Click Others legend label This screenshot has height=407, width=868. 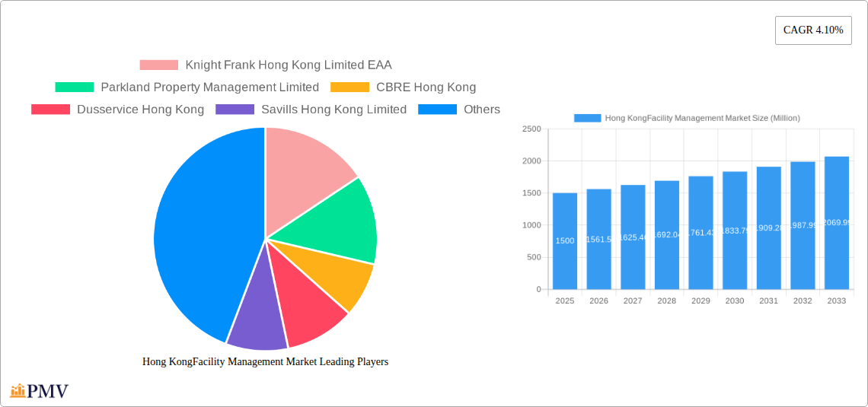(x=482, y=110)
